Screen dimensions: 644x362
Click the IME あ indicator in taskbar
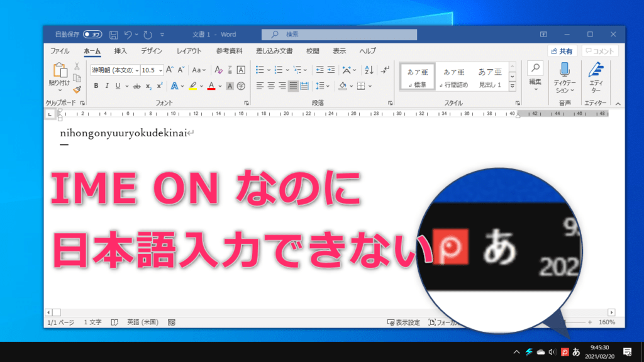pyautogui.click(x=575, y=351)
